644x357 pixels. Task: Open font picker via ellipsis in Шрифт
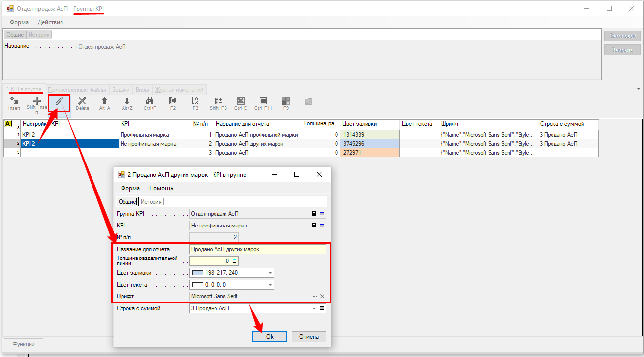coord(315,296)
